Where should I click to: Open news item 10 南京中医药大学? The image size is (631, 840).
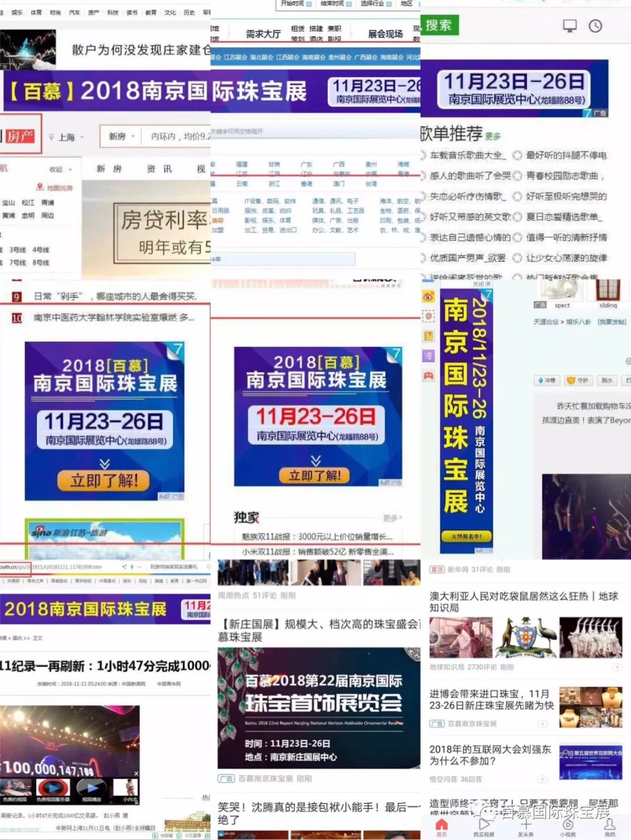click(113, 318)
